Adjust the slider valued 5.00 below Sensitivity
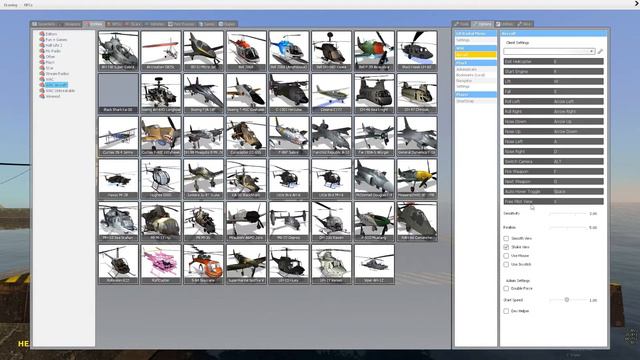Image resolution: width=640 pixels, height=360 pixels. (x=568, y=227)
